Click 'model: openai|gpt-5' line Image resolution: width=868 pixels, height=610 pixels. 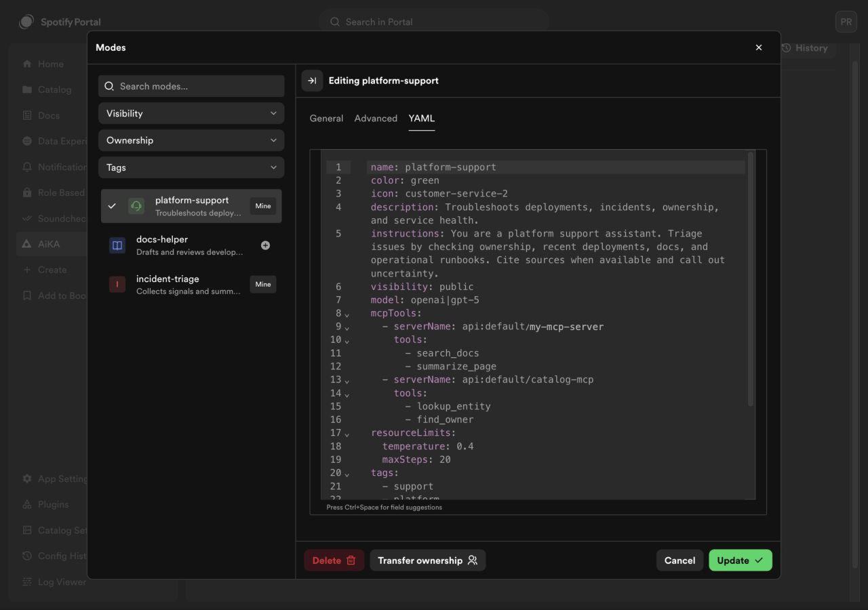(425, 300)
